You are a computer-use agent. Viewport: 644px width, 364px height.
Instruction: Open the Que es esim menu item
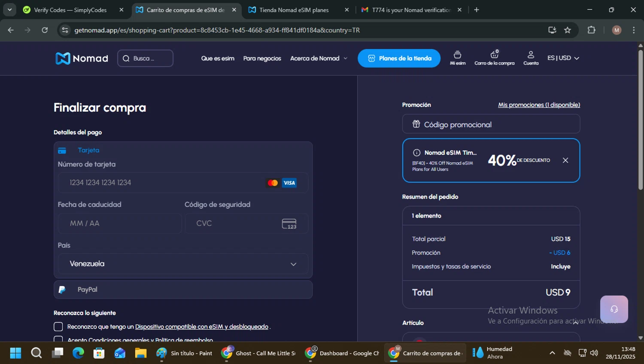pyautogui.click(x=218, y=58)
